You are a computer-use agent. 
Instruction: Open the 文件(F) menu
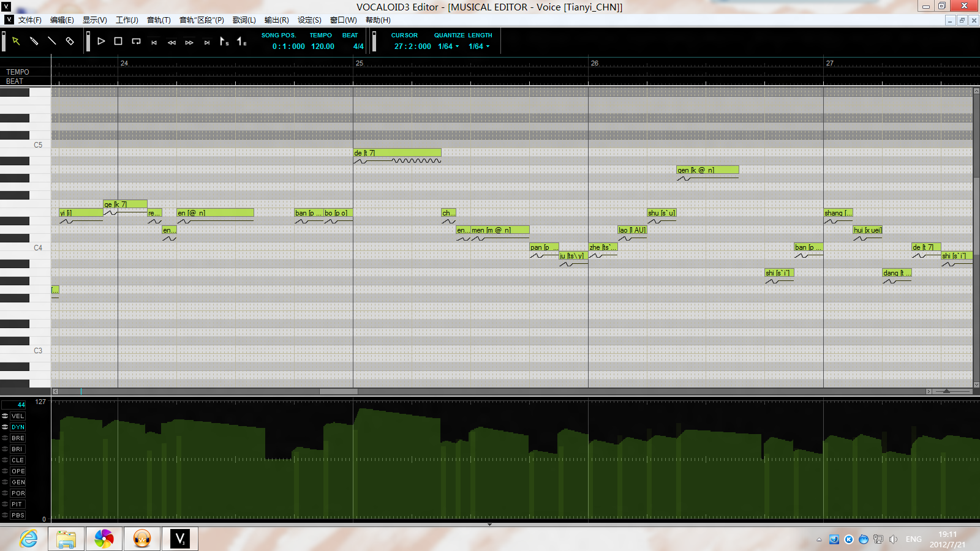(x=30, y=20)
